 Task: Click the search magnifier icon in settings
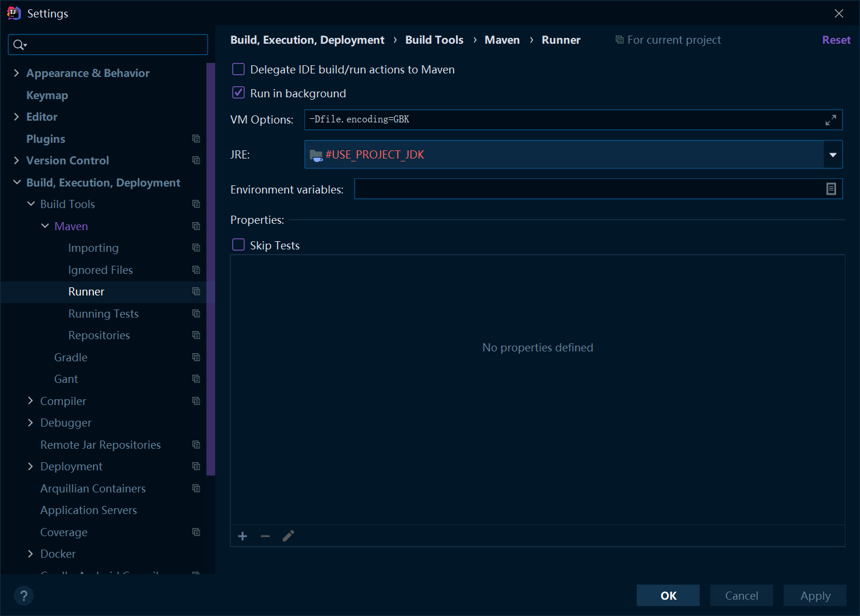pyautogui.click(x=19, y=45)
